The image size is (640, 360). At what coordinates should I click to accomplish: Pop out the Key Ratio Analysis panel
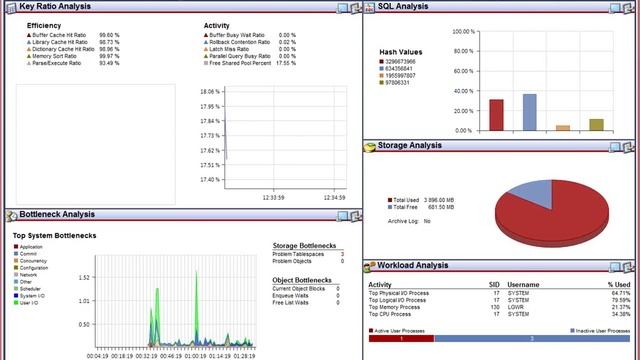click(356, 8)
